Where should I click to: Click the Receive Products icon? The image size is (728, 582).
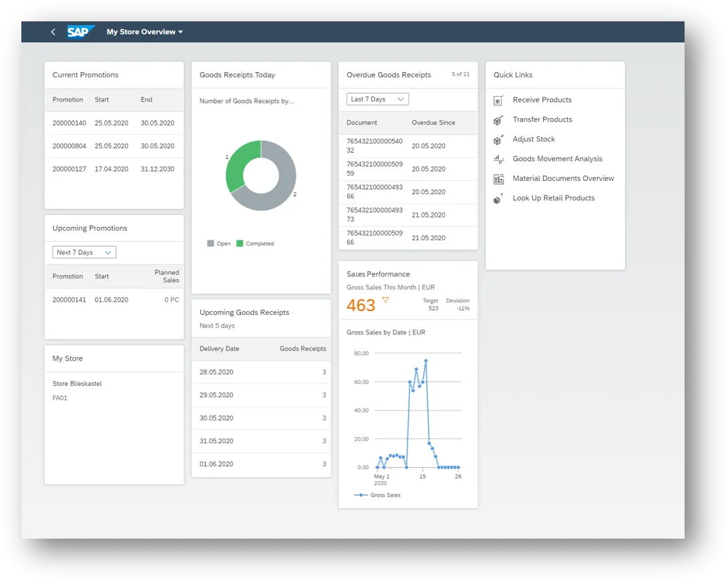[498, 100]
